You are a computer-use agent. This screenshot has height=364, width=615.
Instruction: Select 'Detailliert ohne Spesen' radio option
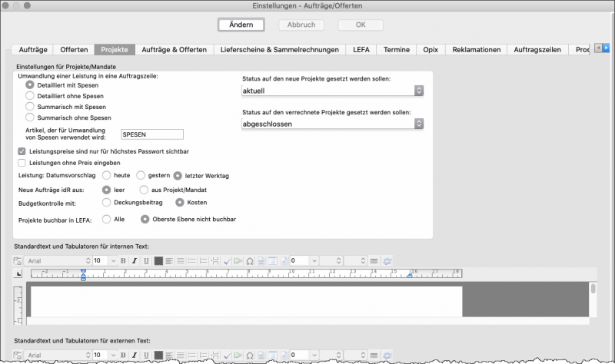30,96
